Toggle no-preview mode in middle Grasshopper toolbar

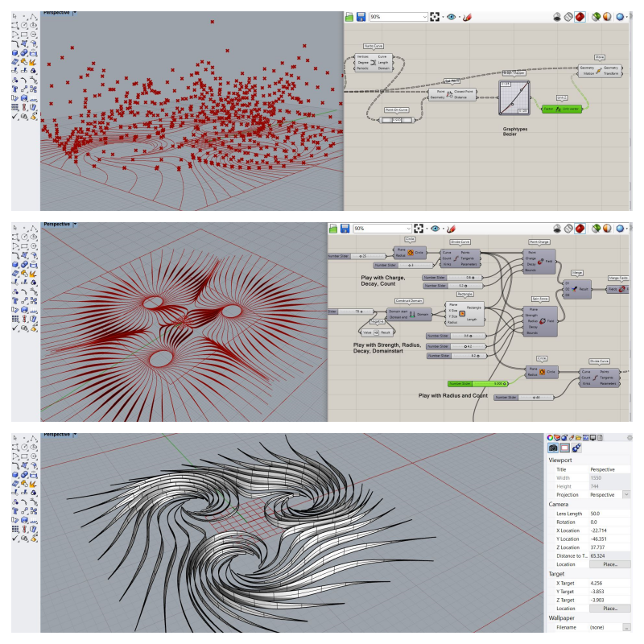coord(557,229)
